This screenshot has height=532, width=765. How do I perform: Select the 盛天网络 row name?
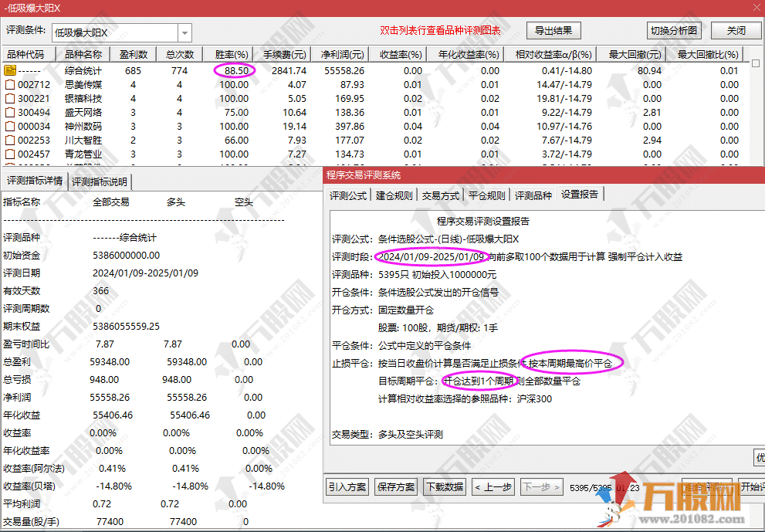point(83,112)
